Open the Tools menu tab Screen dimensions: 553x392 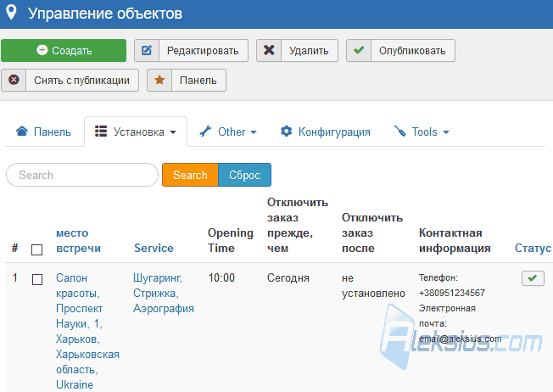coord(422,132)
